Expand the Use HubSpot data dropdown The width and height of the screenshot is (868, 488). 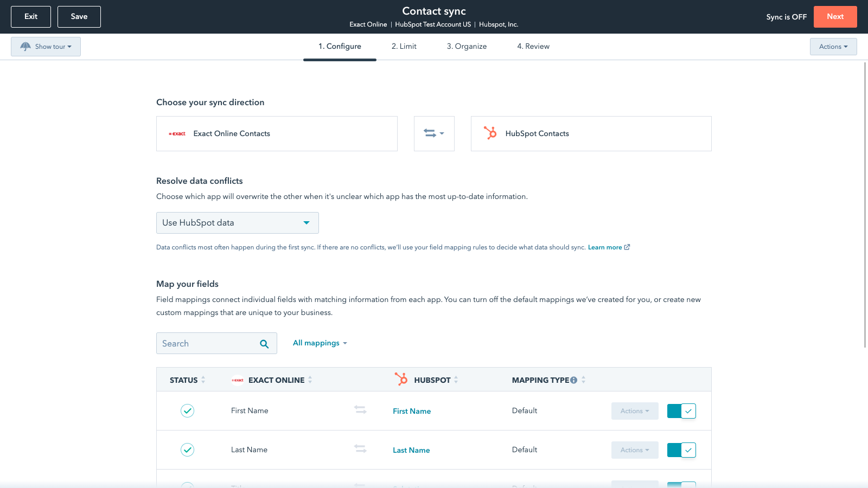click(x=237, y=223)
